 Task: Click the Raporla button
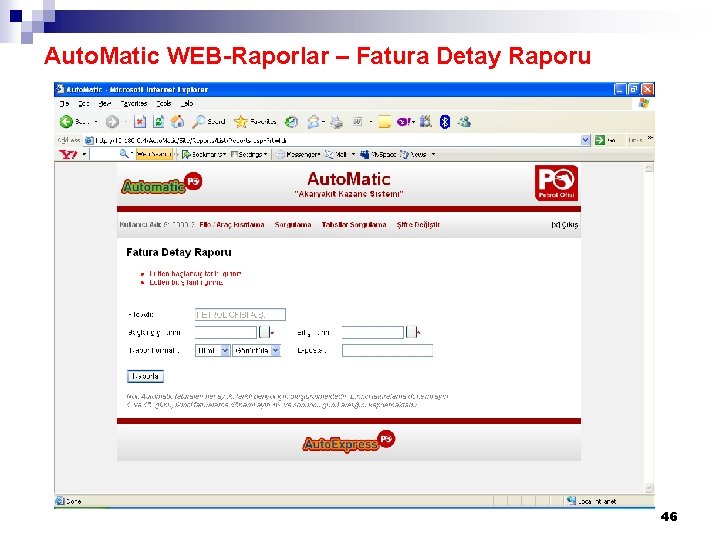145,376
